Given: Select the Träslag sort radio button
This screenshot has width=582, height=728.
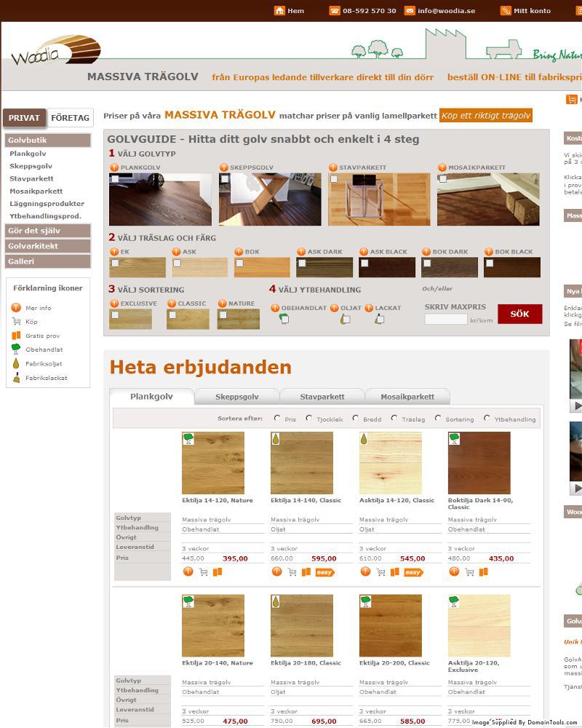Looking at the screenshot, I should pos(394,418).
